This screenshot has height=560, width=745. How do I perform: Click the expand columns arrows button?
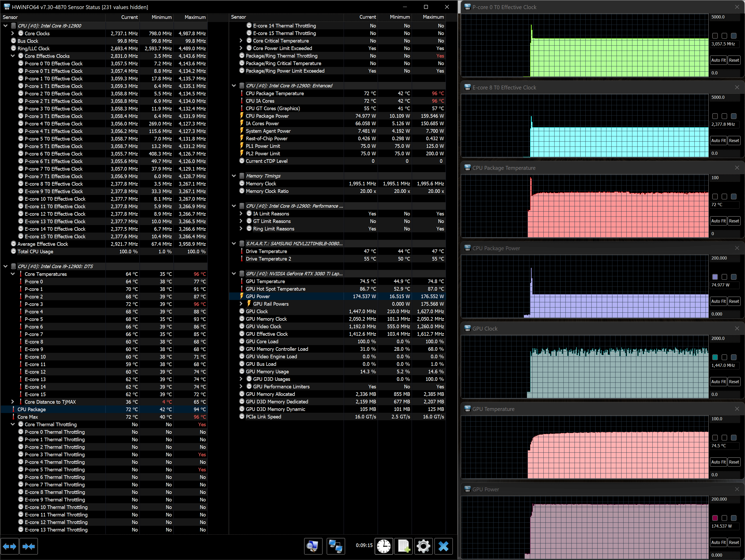9,546
